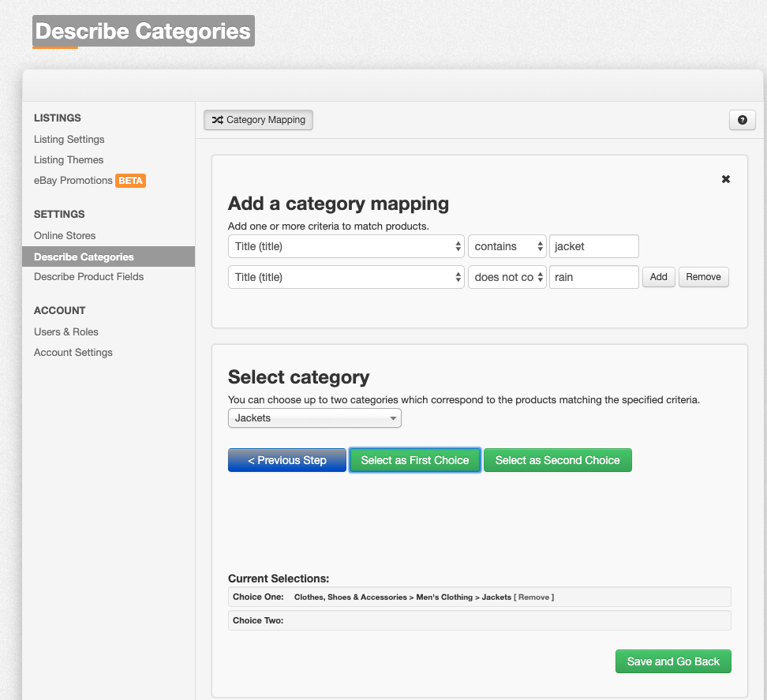Click the Category Mapping shuffle button
Screen dimensions: 767x700
coord(258,120)
